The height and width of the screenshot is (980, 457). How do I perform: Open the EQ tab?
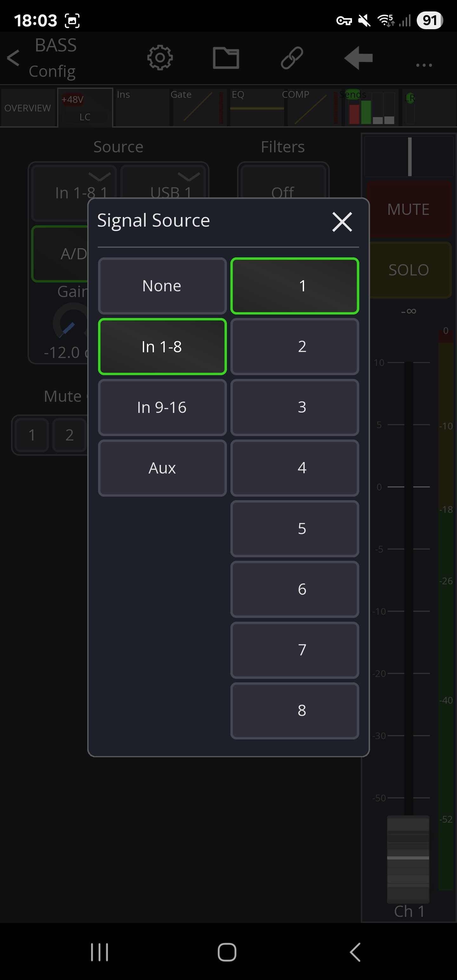[x=256, y=107]
